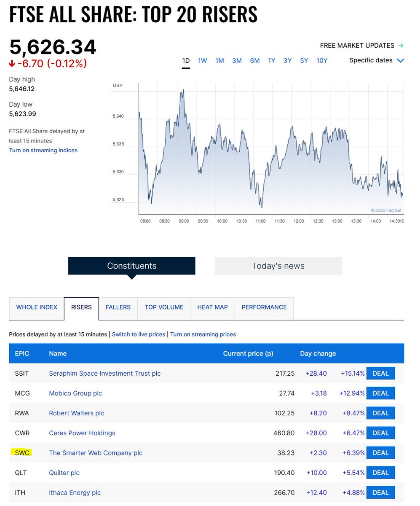This screenshot has width=420, height=506.
Task: Click DEAL button for Quilter plc
Action: (x=380, y=473)
